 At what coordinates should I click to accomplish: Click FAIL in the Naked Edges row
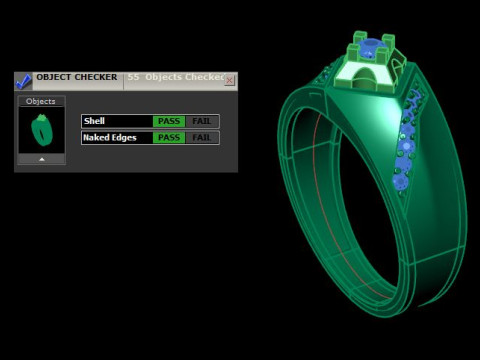[202, 138]
